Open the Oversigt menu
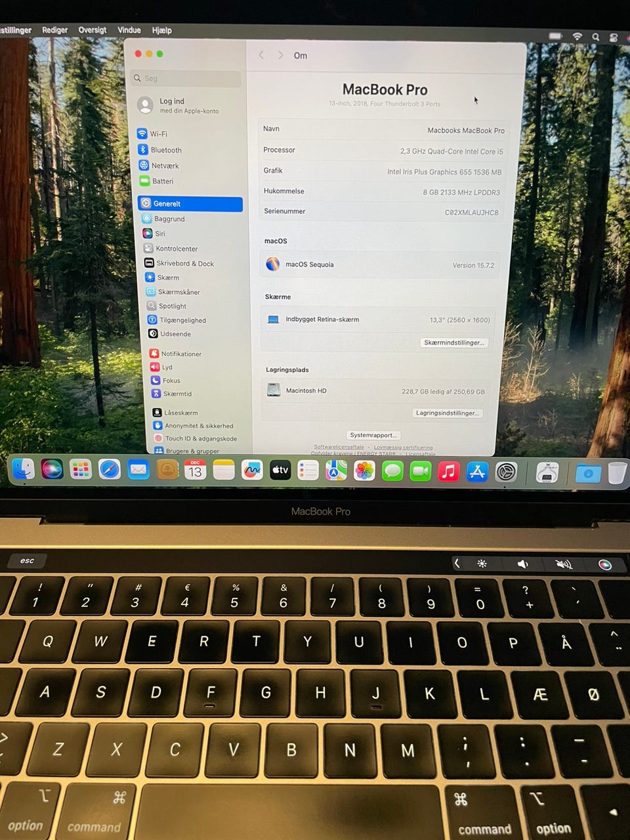Screen dimensions: 630x840 tap(93, 30)
